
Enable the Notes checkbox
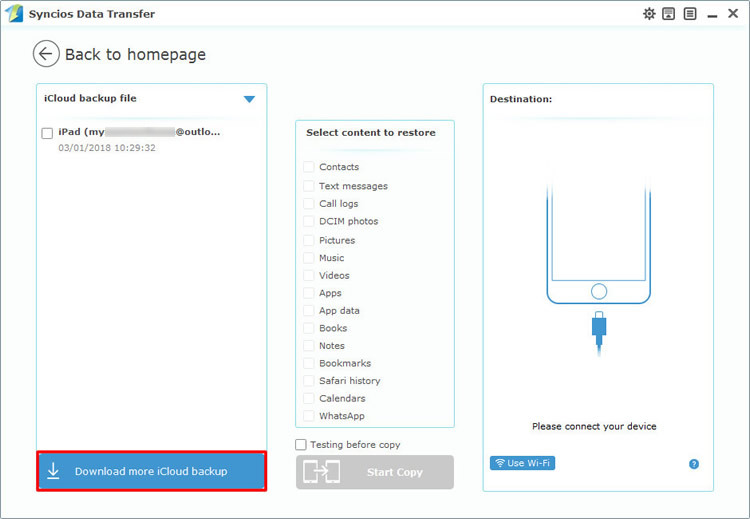pyautogui.click(x=309, y=346)
